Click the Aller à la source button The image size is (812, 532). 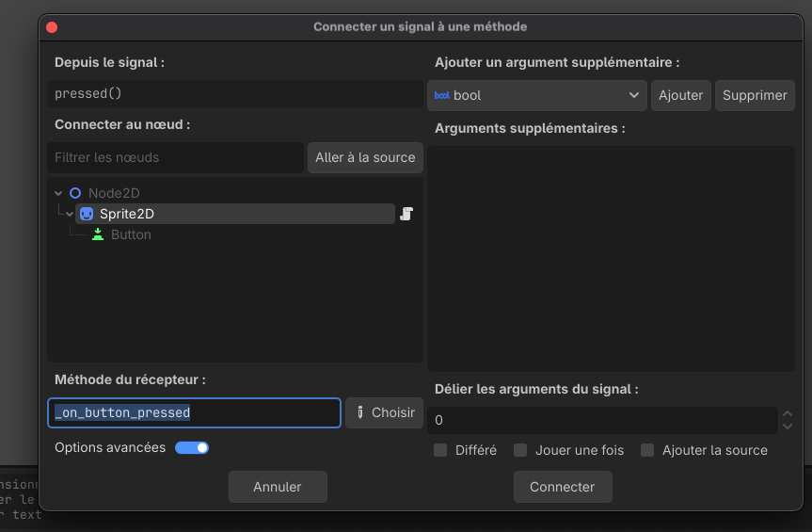tap(365, 157)
